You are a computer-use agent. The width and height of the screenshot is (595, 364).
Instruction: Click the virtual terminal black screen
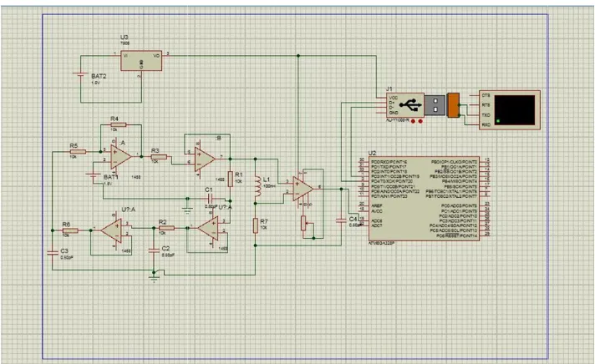click(515, 110)
